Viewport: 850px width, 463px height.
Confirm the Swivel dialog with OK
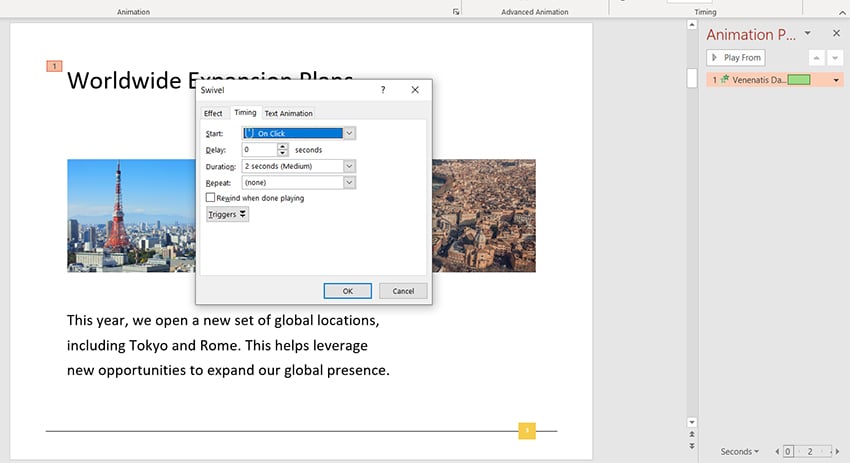(x=348, y=291)
